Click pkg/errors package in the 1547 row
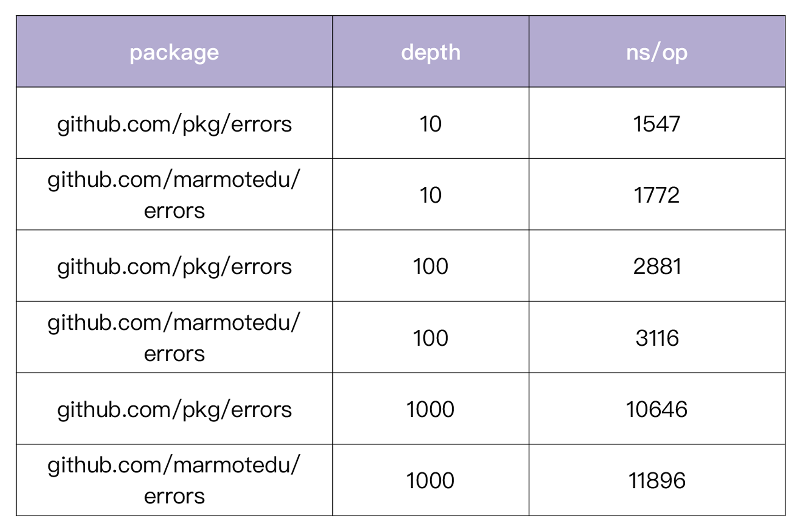The height and width of the screenshot is (532, 807). (x=174, y=124)
